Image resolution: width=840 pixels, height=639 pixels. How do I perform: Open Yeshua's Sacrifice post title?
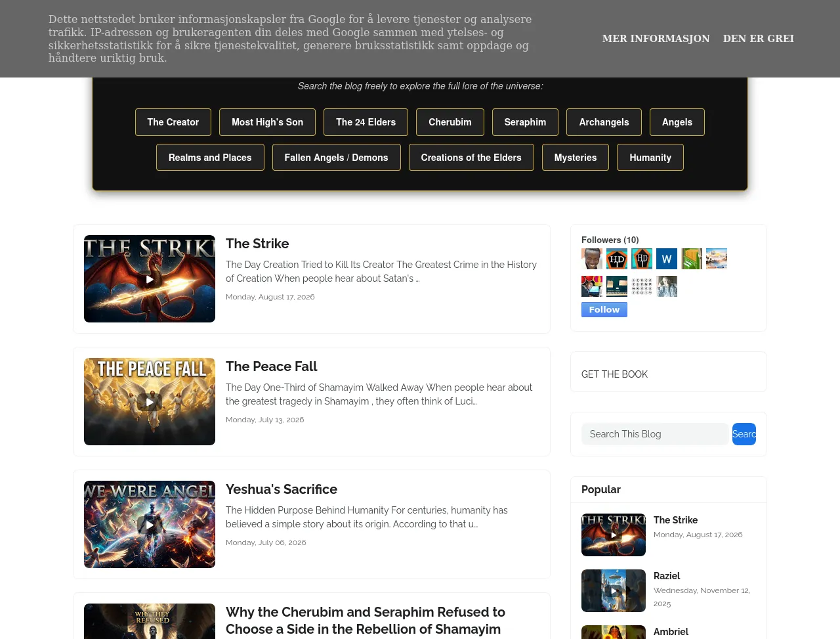(x=282, y=489)
